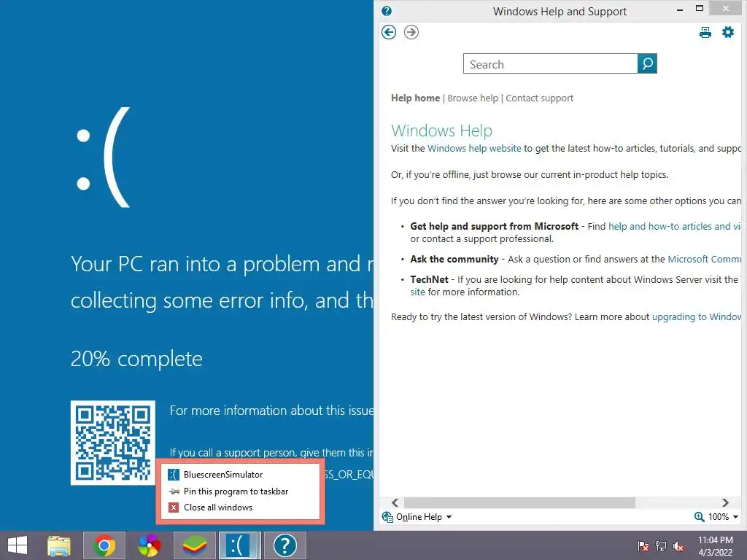
Task: Open help and how-to articles link
Action: tap(674, 226)
